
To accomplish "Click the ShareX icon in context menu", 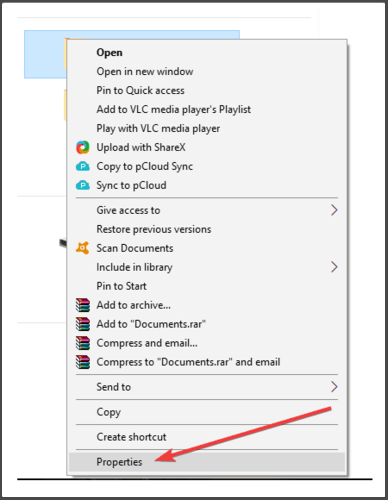I will (x=83, y=147).
